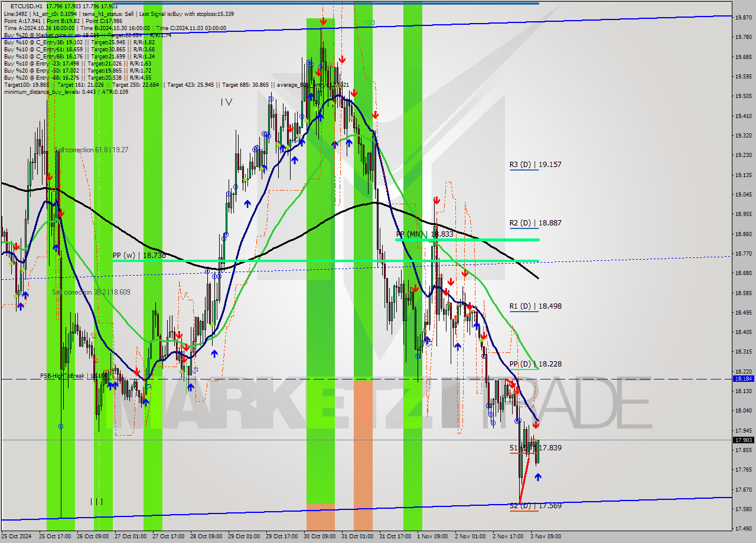
Task: Click the 'Sell correction 61.8 | 19.27' label
Action: pyautogui.click(x=91, y=150)
